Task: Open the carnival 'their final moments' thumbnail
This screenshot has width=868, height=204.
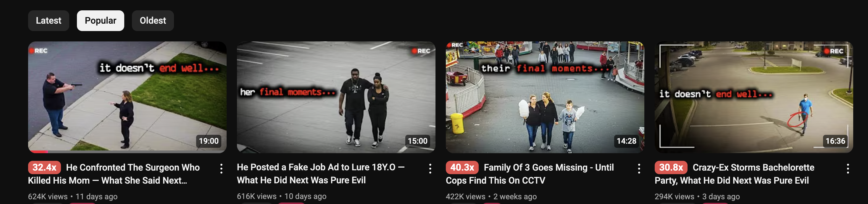Action: click(x=545, y=97)
